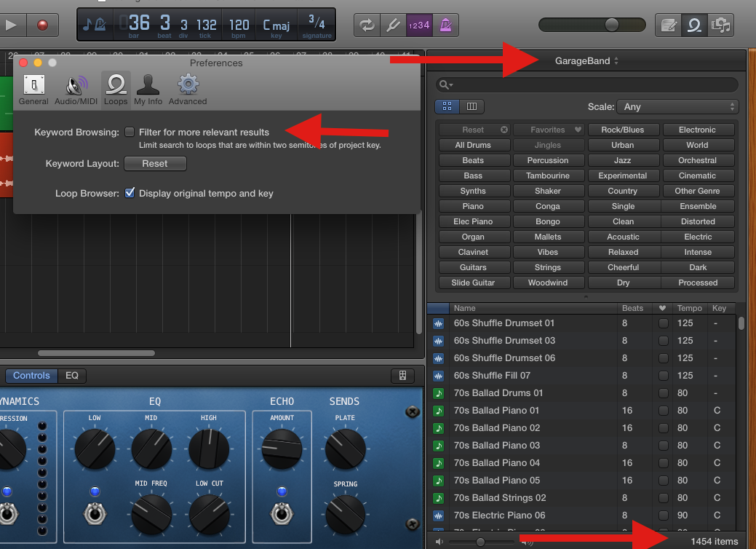Open Advanced preferences tab
Image resolution: width=756 pixels, height=549 pixels.
(188, 90)
